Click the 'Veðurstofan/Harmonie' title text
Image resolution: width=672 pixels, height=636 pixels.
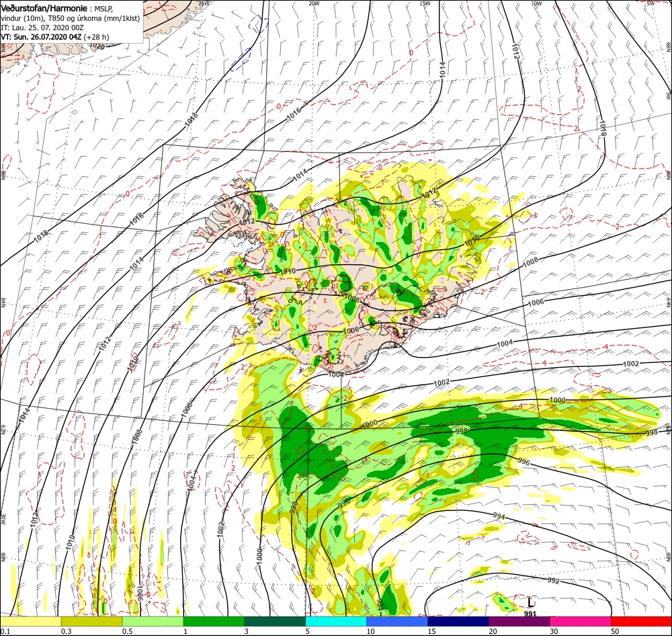(x=44, y=8)
